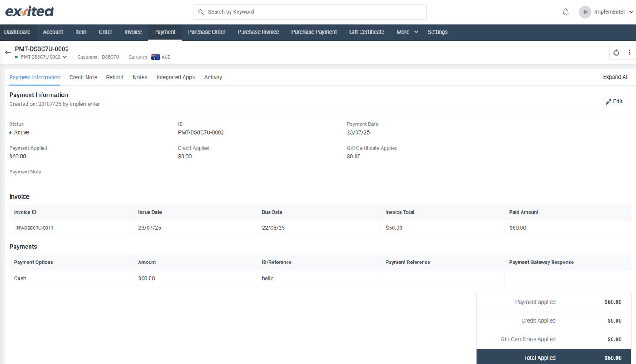Click the Credit Applied summary row
The width and height of the screenshot is (636, 364).
pyautogui.click(x=553, y=321)
